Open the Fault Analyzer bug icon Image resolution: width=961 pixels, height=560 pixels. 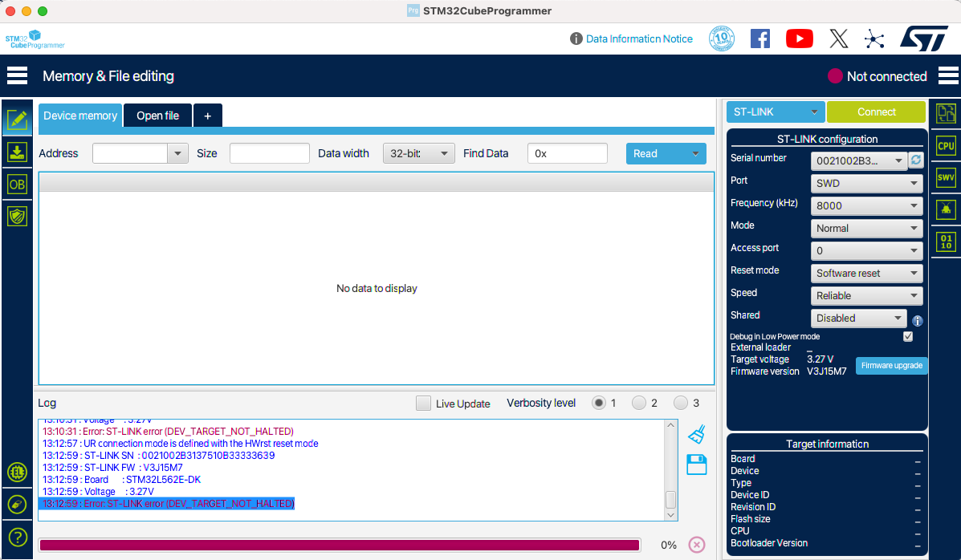(x=946, y=209)
